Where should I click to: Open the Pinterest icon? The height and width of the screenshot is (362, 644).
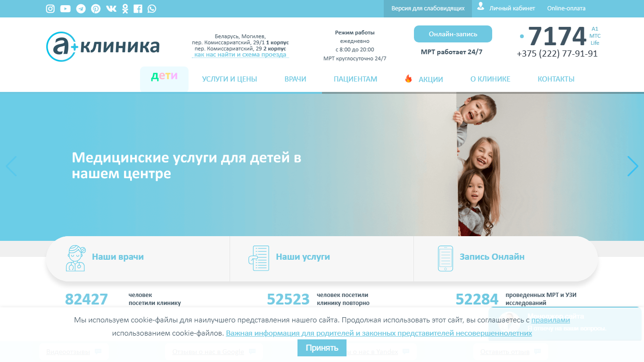tap(96, 8)
